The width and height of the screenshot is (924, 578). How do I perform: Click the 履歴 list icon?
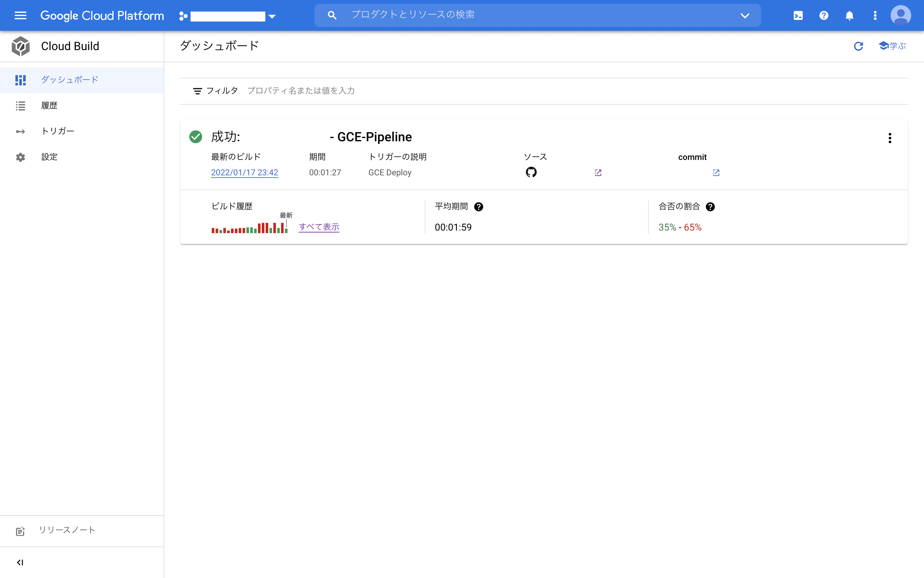[21, 106]
